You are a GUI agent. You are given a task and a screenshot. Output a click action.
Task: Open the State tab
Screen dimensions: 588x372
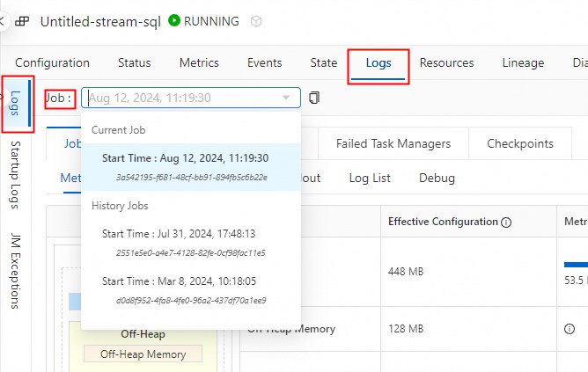tap(324, 62)
